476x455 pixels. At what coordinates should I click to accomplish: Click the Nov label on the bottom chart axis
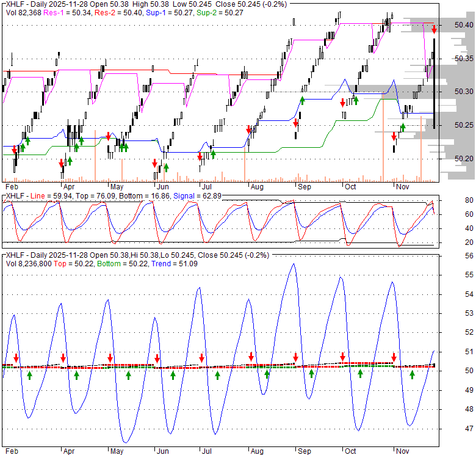pos(402,451)
